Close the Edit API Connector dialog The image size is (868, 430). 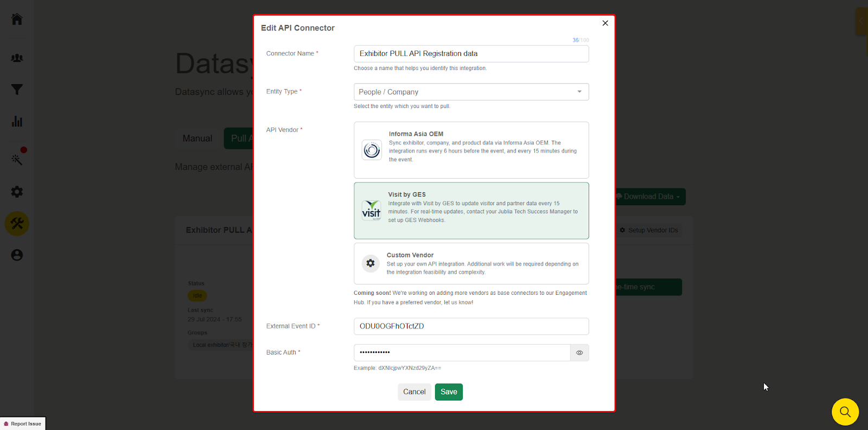click(x=605, y=23)
